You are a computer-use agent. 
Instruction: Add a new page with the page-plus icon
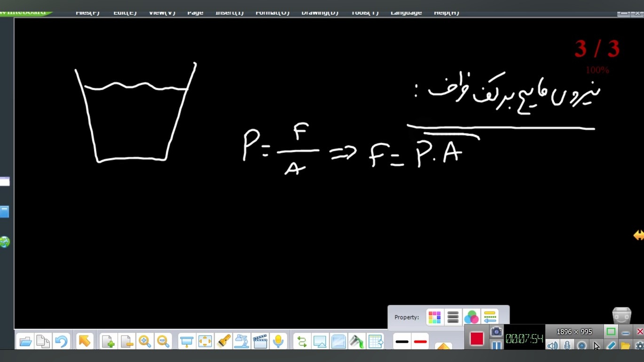108,341
